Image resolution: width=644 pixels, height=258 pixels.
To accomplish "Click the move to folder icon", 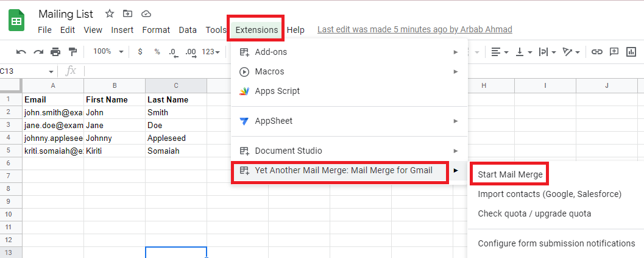I will pyautogui.click(x=128, y=14).
